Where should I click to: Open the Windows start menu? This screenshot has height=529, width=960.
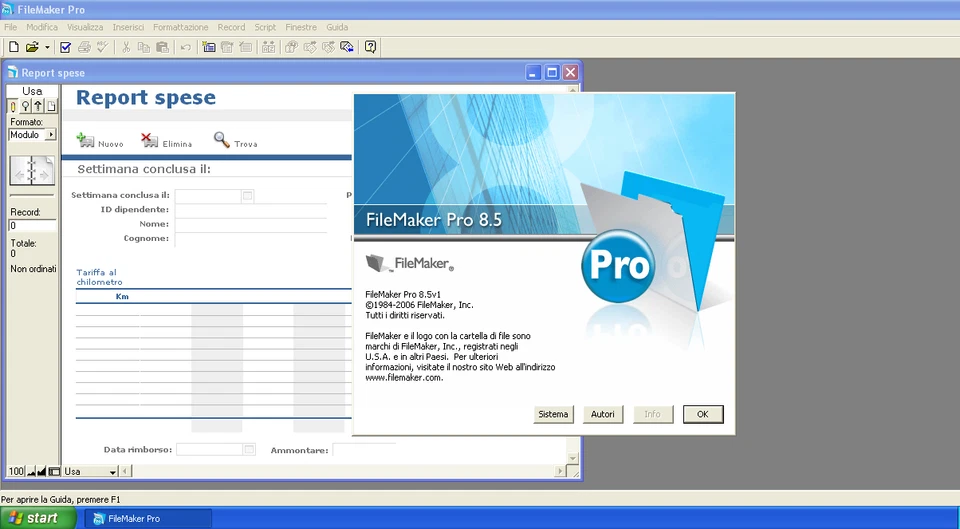(x=38, y=518)
